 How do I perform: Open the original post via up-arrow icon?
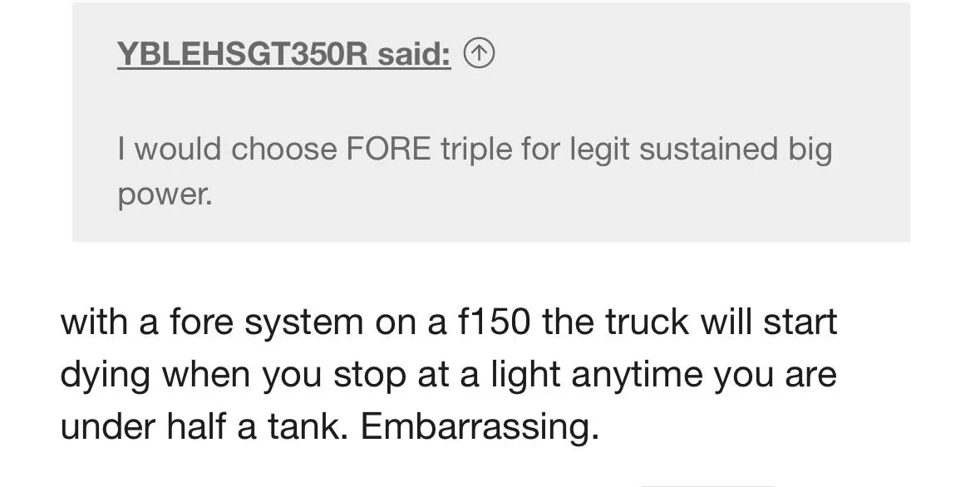point(479,54)
